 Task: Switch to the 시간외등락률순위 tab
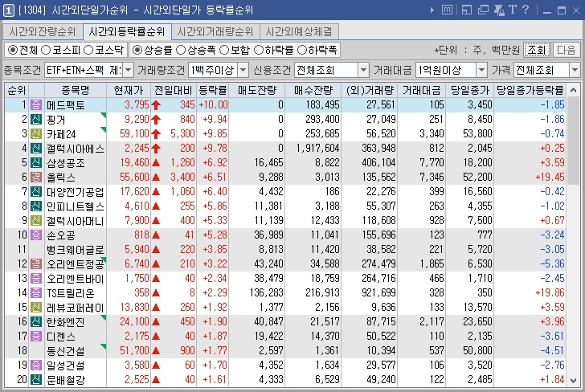pos(127,31)
